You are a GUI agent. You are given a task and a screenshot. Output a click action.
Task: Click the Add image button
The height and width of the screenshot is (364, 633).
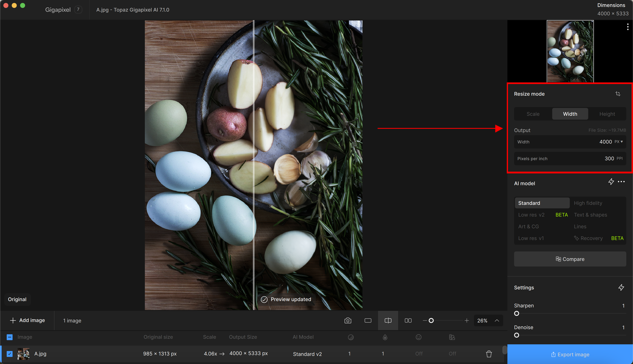click(x=27, y=320)
